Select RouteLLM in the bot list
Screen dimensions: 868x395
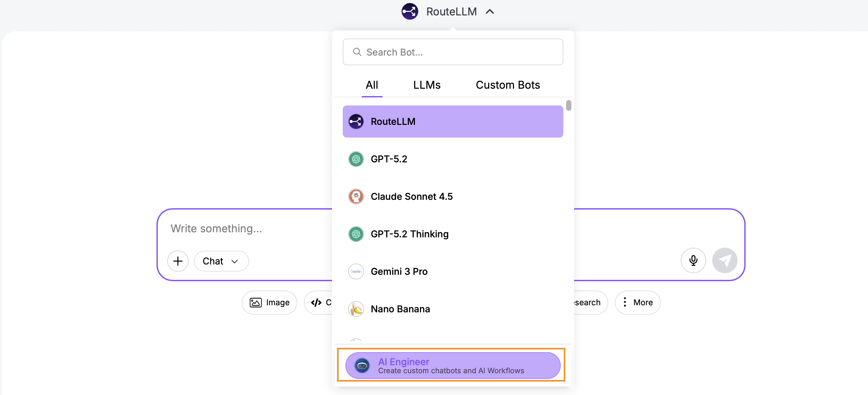[452, 122]
